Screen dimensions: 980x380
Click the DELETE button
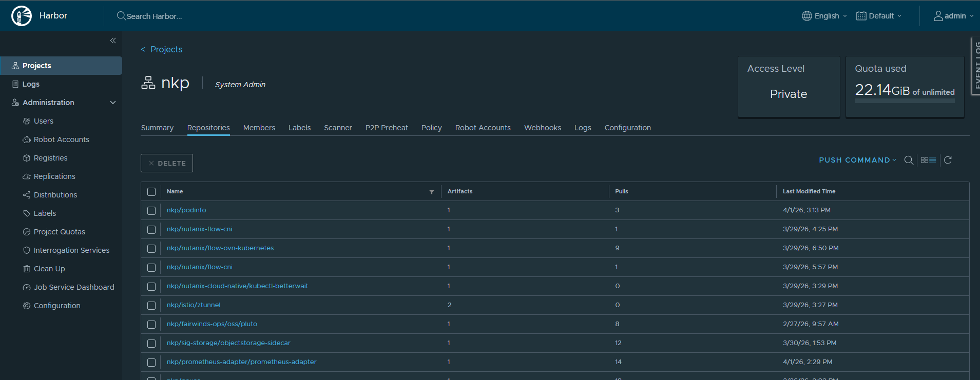[167, 163]
